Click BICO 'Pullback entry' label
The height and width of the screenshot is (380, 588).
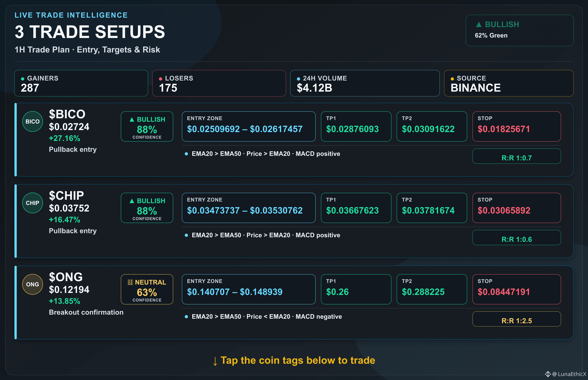point(73,150)
